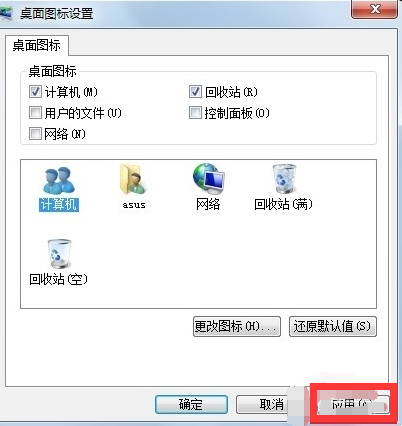Click the 更改图标(H)... button
The height and width of the screenshot is (426, 402).
tap(237, 326)
